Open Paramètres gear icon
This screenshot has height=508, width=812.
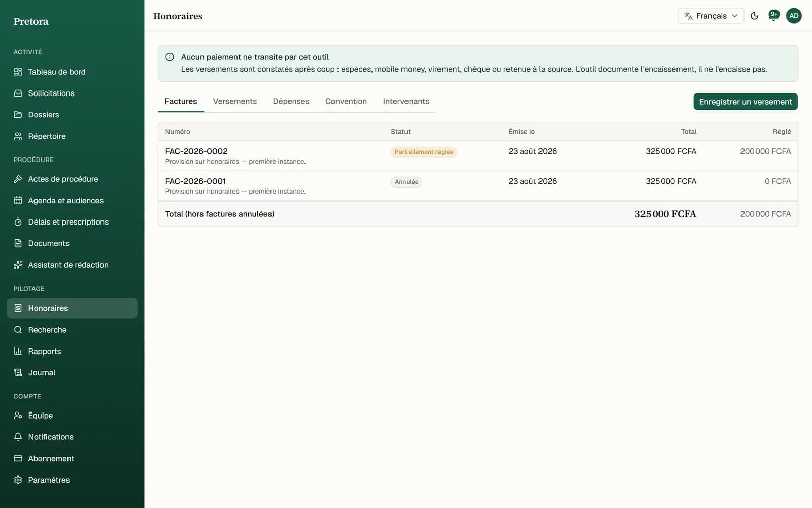point(18,480)
